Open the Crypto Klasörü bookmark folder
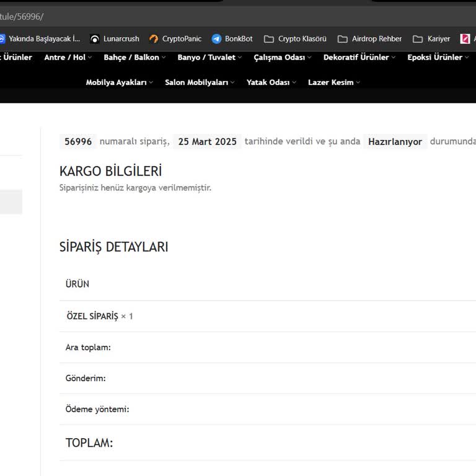476x476 pixels. 295,38
